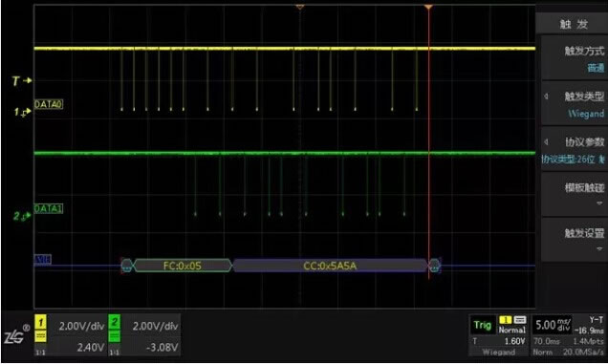Click the 5.00 ms/div timebase readout
Viewport: 608px width, 364px height.
tap(553, 325)
